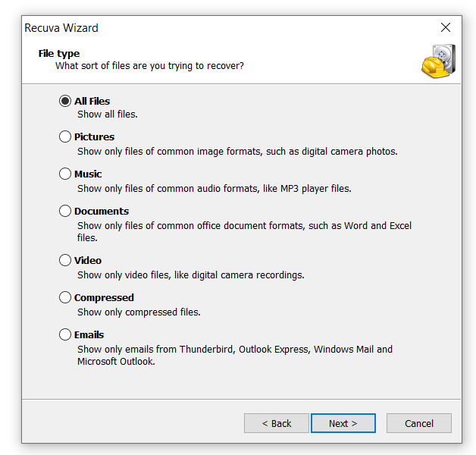The image size is (476, 455).
Task: Pick the Documents radio button
Action: (65, 211)
